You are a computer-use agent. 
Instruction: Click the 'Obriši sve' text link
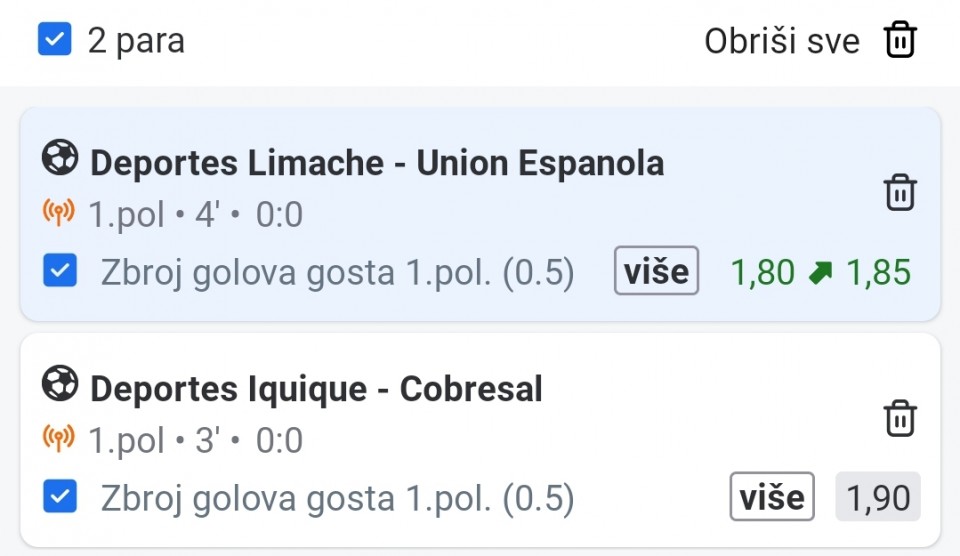pos(781,41)
